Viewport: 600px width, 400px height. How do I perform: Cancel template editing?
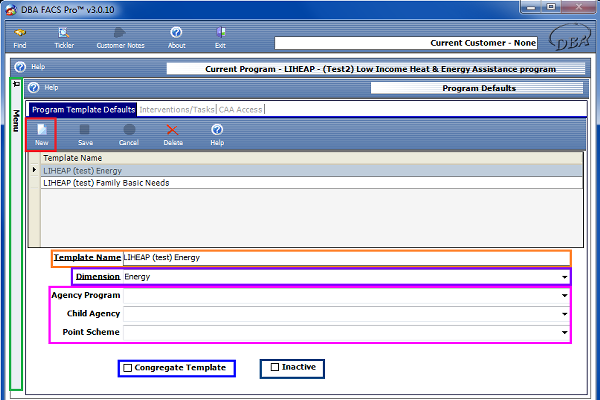click(129, 135)
